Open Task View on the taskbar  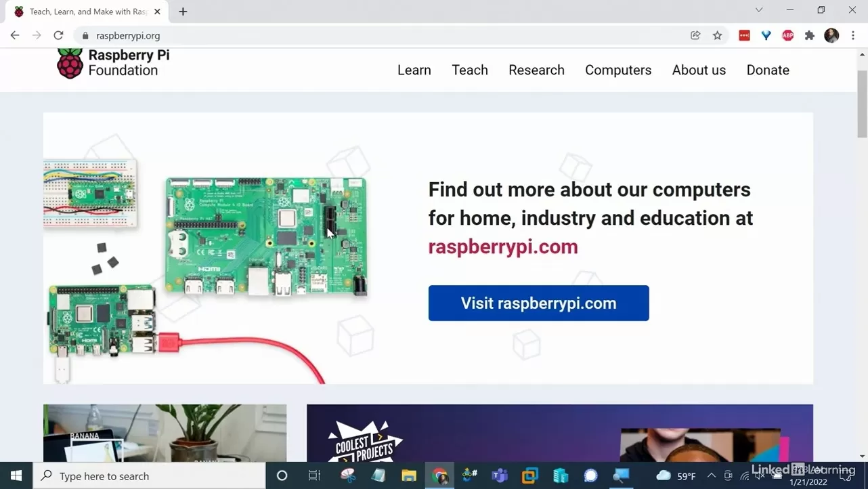[x=314, y=475]
